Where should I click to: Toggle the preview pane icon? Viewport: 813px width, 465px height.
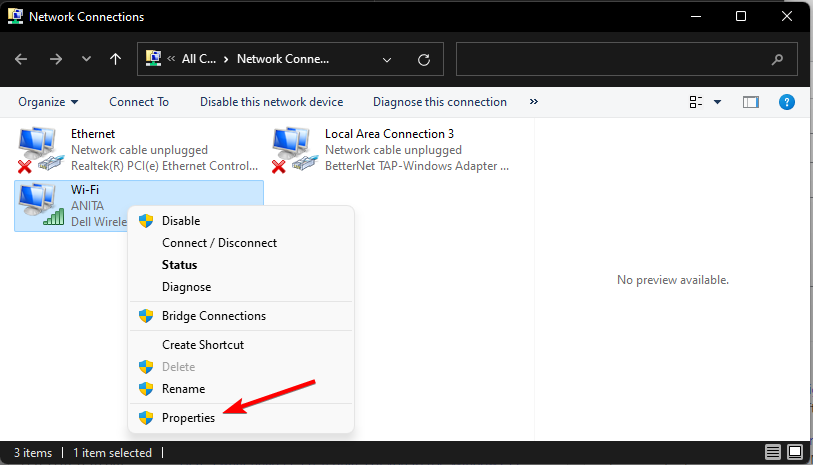pyautogui.click(x=751, y=102)
